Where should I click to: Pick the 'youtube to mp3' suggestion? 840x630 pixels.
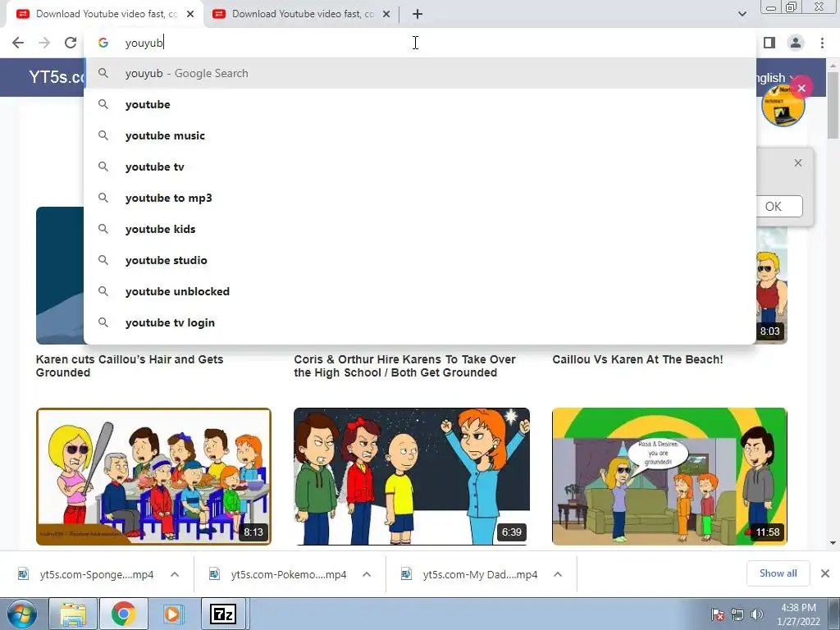pyautogui.click(x=419, y=198)
